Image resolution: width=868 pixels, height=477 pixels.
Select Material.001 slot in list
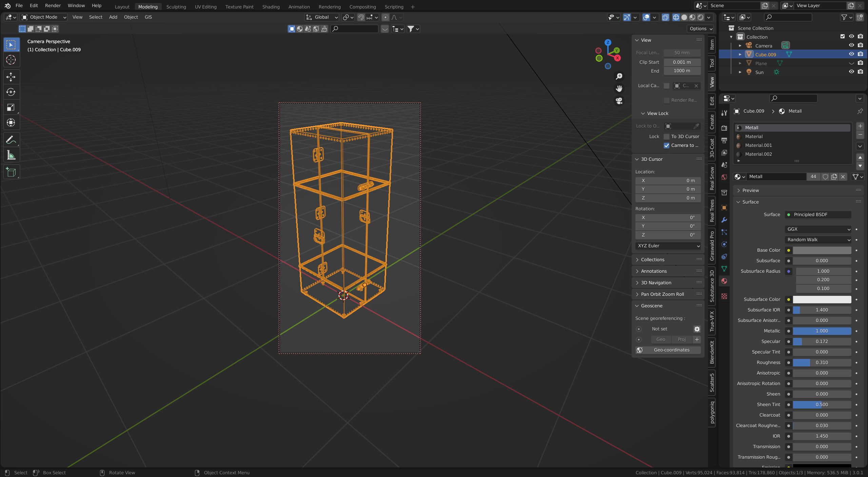(x=758, y=145)
